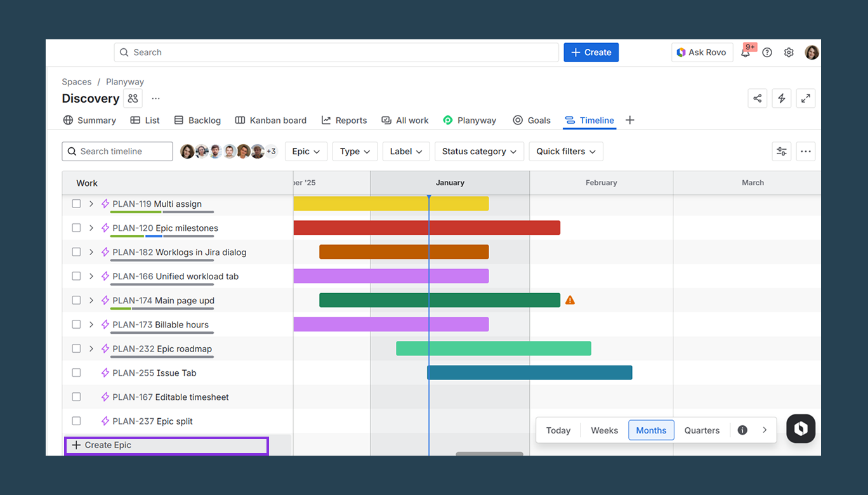Open the user profile avatar
Screen dimensions: 868x495
click(812, 53)
